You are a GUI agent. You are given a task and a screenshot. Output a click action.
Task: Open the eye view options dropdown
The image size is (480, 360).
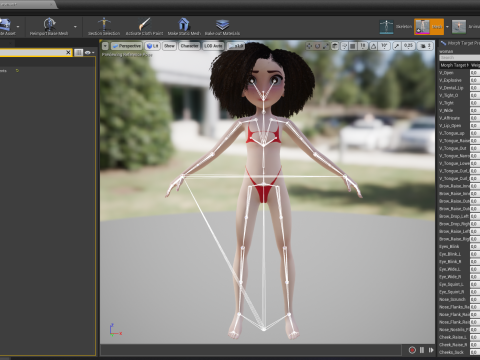[90, 52]
